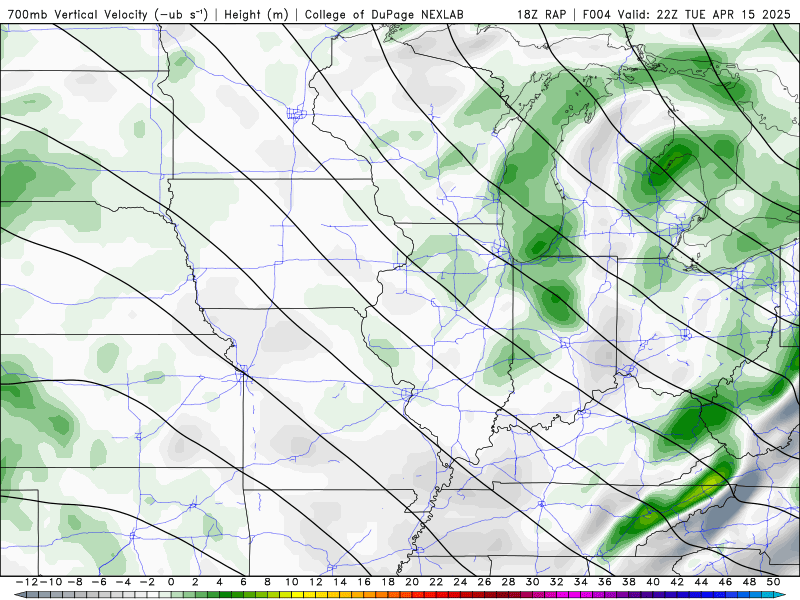Click the '32' color scale label

click(x=557, y=582)
